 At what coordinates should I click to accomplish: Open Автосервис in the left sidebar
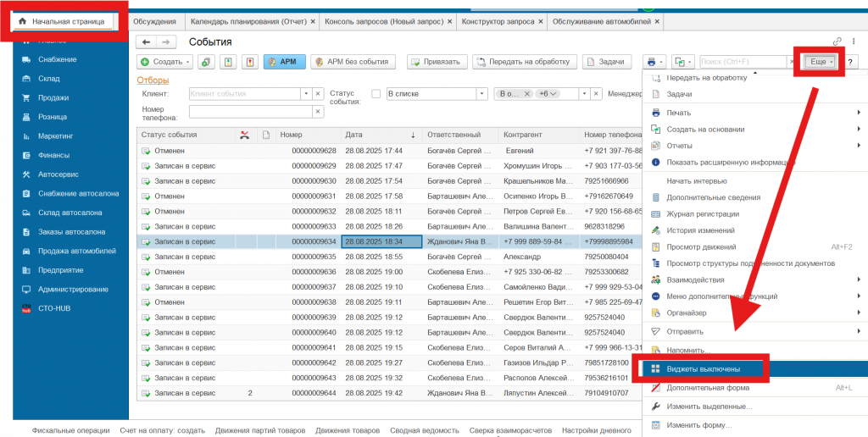(58, 174)
